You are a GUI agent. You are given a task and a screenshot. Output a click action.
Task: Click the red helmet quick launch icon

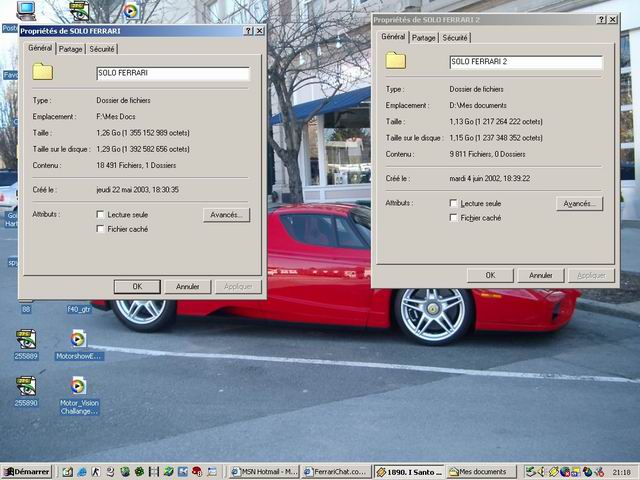[x=197, y=472]
